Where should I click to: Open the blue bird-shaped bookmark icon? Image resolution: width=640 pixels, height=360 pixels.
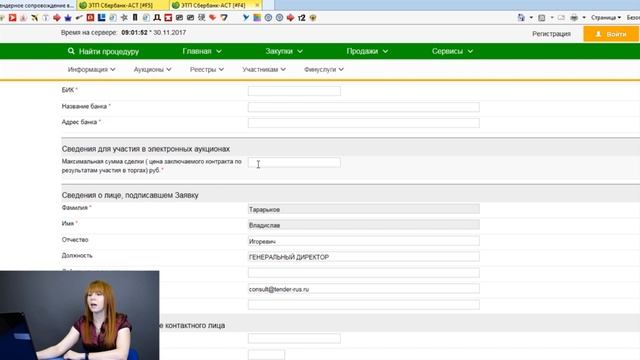[x=246, y=18]
